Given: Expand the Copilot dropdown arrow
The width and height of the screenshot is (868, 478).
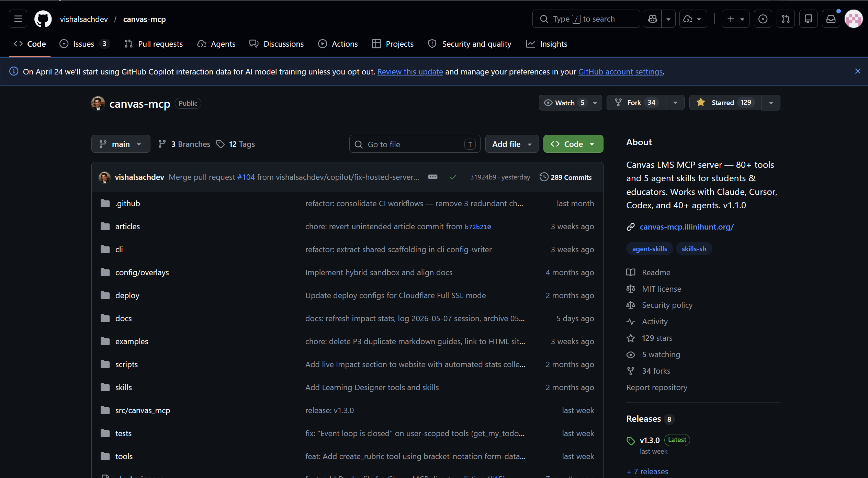Looking at the screenshot, I should pos(668,19).
